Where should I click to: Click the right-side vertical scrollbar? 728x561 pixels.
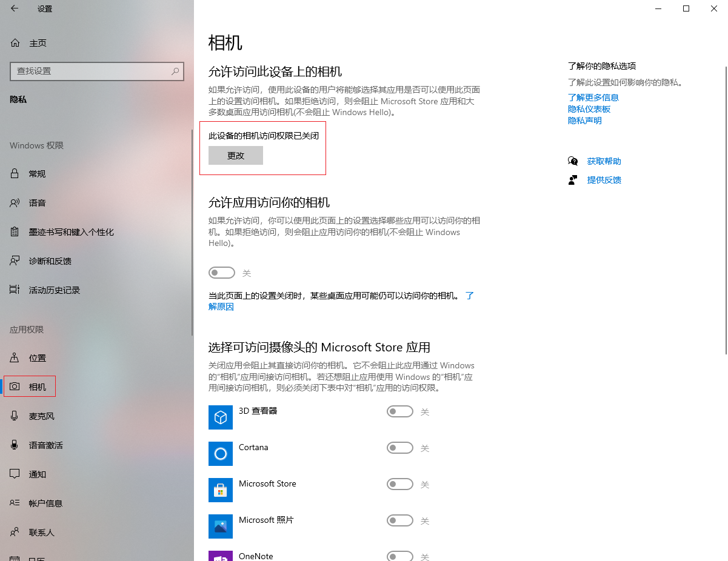725,206
